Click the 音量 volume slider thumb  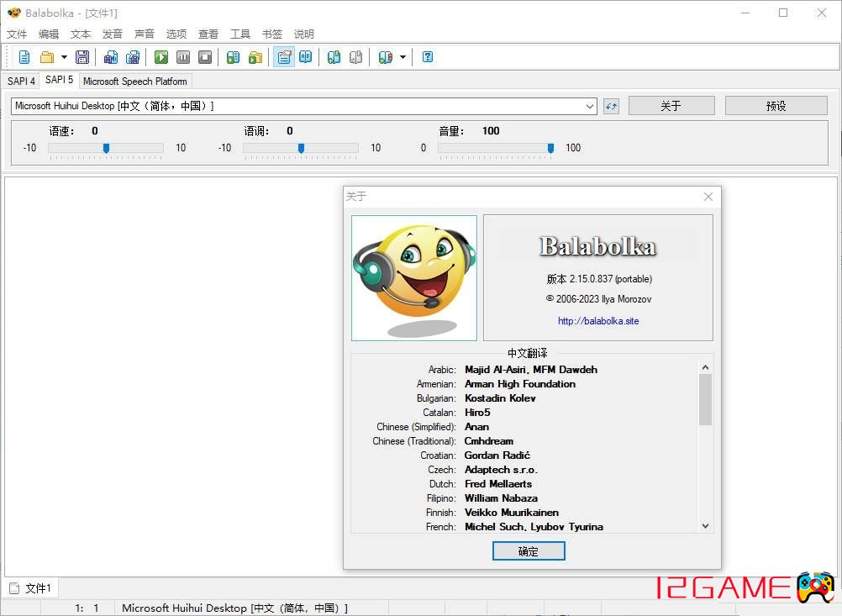coord(550,148)
